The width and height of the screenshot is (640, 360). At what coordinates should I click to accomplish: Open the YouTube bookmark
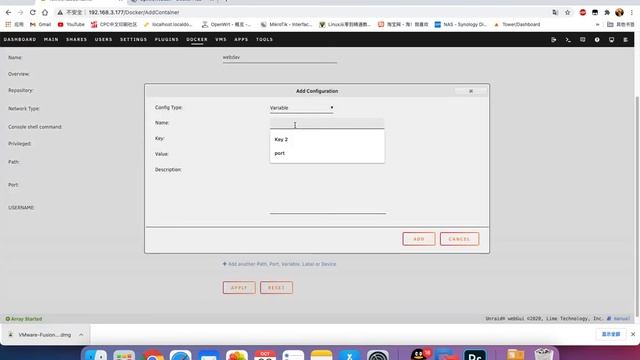pyautogui.click(x=71, y=24)
